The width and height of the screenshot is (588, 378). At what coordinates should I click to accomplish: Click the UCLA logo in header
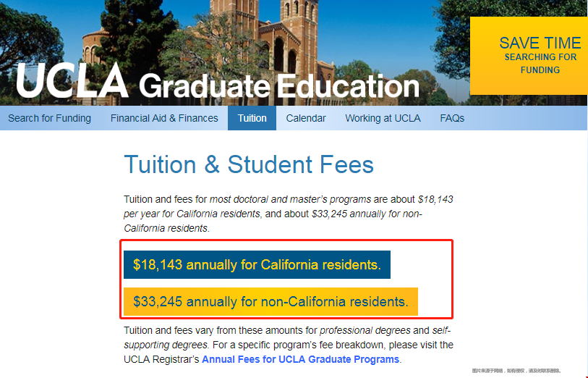[72, 80]
